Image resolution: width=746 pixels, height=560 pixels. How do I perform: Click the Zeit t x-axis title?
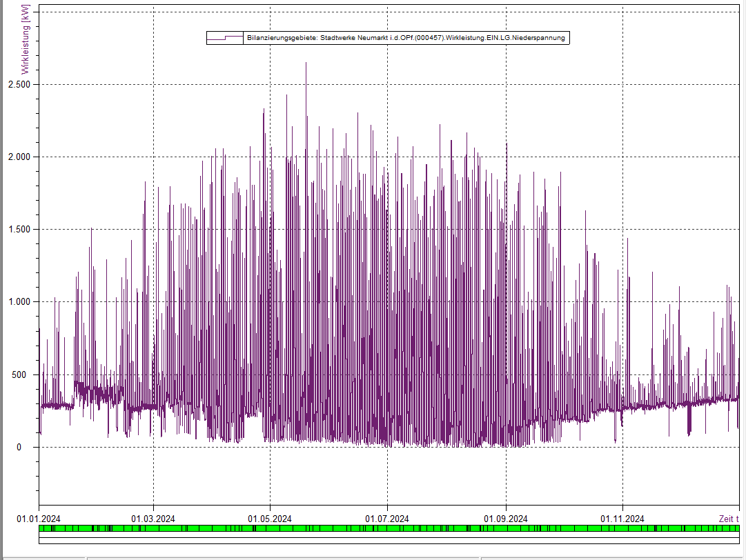tap(728, 519)
